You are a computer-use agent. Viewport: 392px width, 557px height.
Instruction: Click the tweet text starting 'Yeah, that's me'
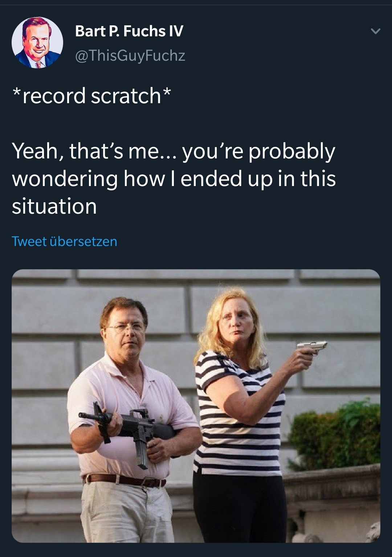[173, 178]
